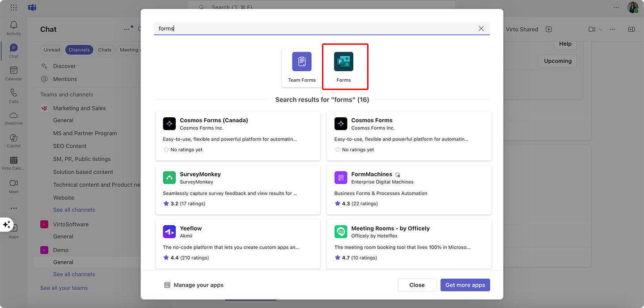Open the ellipsis menu next to Chat

click(x=127, y=29)
